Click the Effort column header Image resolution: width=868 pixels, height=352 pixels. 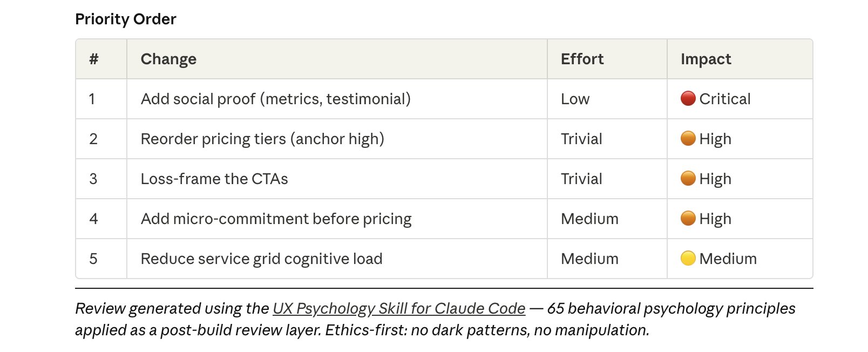tap(582, 59)
